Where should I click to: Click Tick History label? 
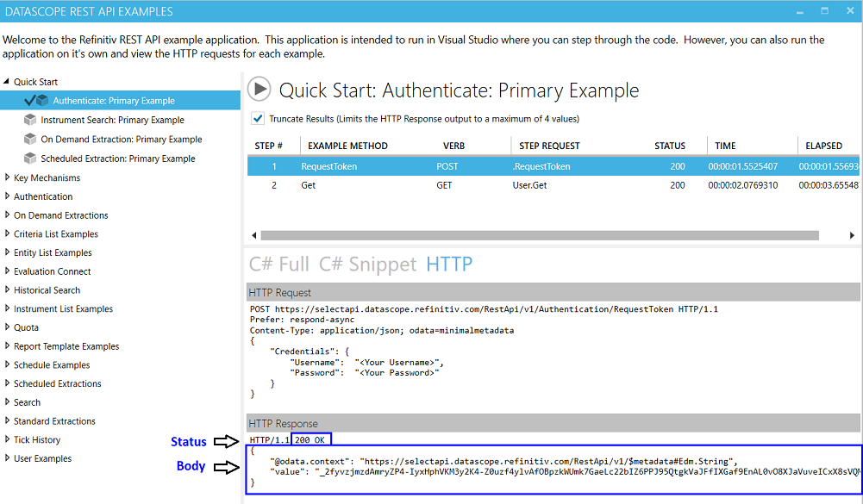[x=37, y=439]
